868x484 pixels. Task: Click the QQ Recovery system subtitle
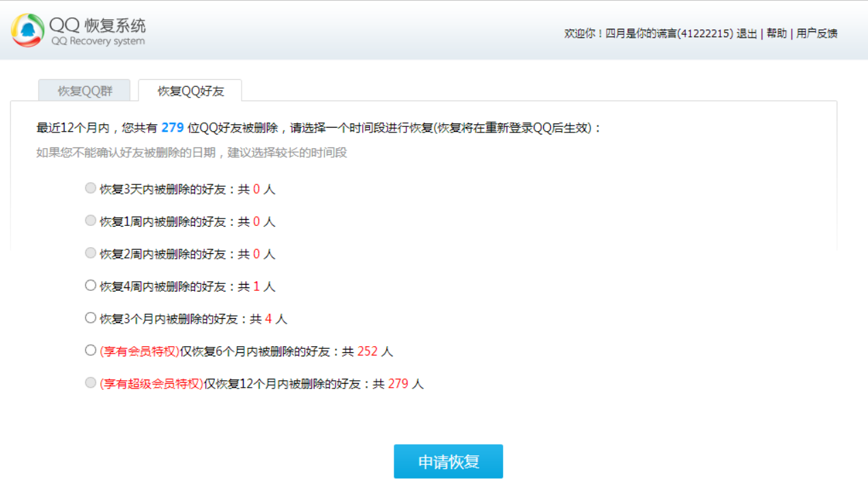pos(98,42)
